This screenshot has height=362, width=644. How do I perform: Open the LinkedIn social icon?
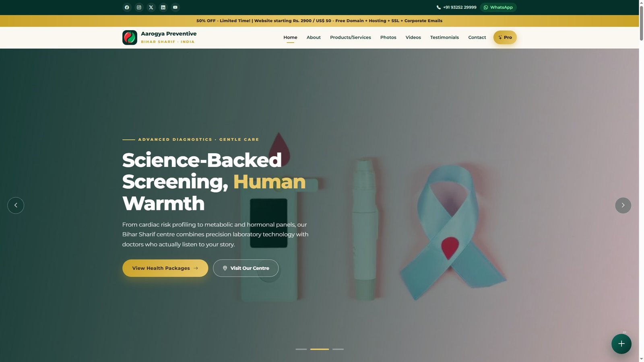pos(163,7)
